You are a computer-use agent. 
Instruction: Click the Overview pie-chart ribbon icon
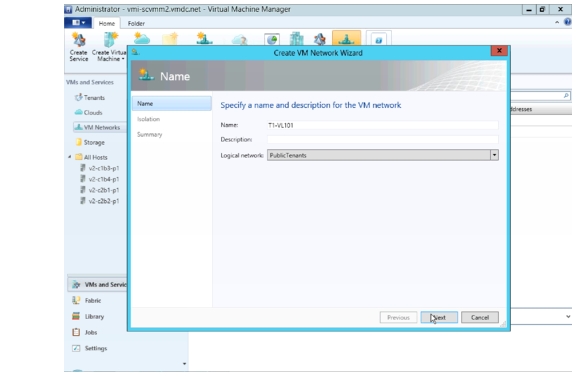click(272, 39)
